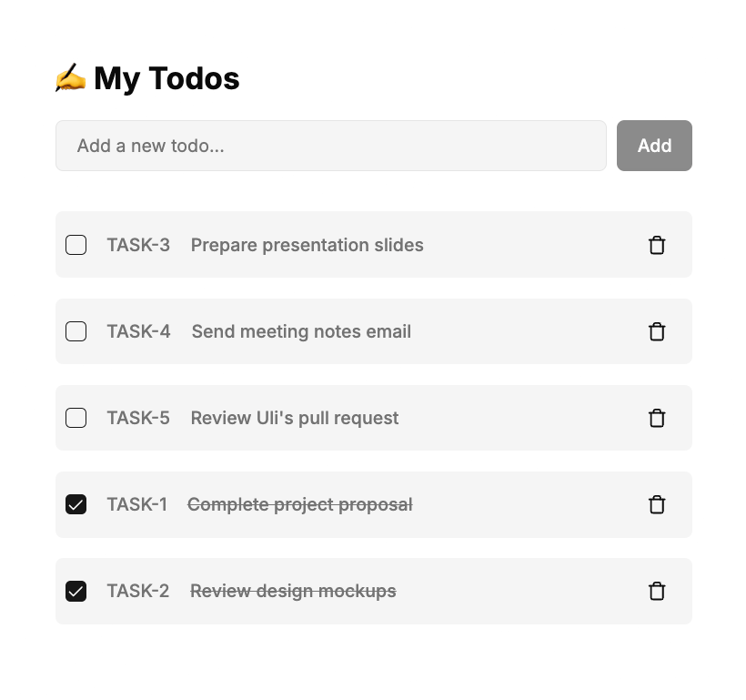Click the TASK-4 identifier text

(138, 331)
